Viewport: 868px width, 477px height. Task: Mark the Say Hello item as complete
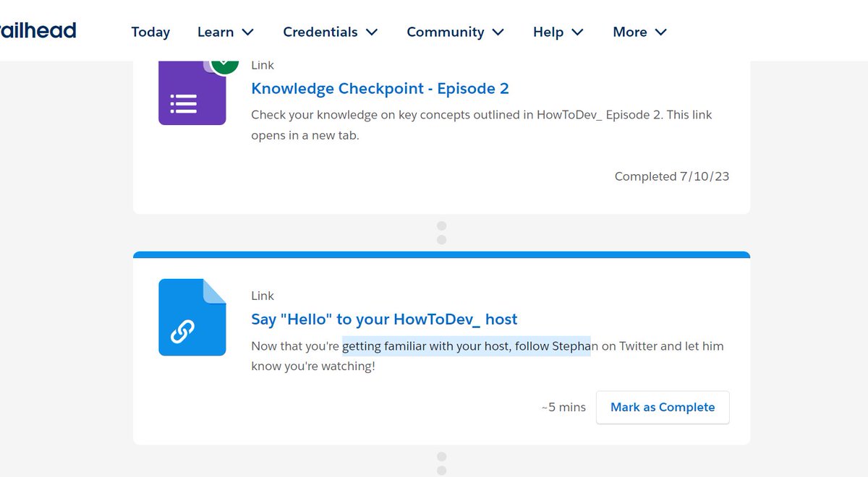[663, 407]
